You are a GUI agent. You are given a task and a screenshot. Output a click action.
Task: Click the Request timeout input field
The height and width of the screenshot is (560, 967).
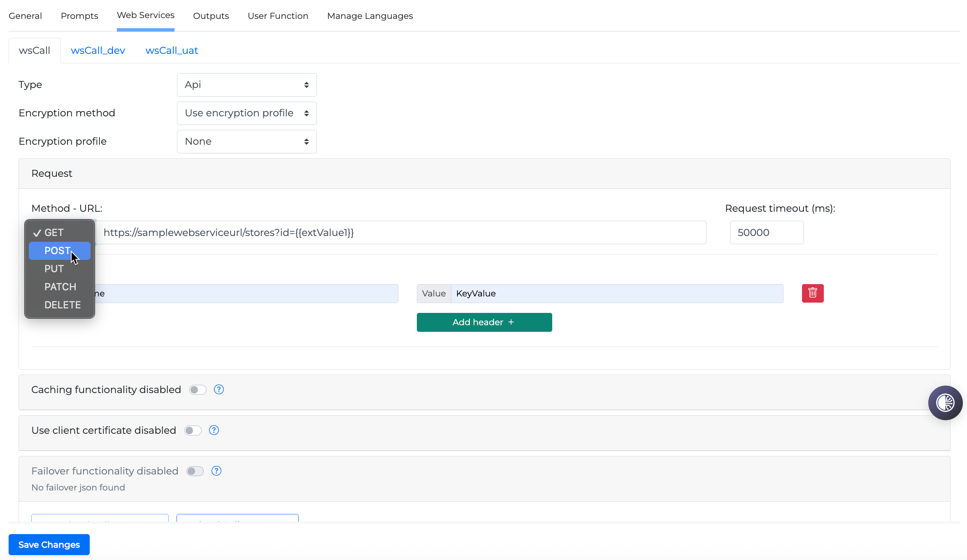(766, 232)
